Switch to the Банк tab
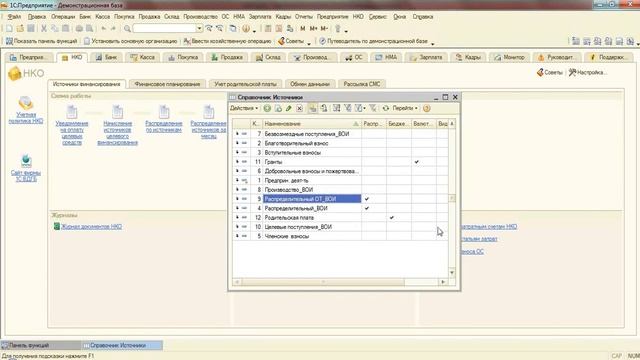 pyautogui.click(x=106, y=57)
